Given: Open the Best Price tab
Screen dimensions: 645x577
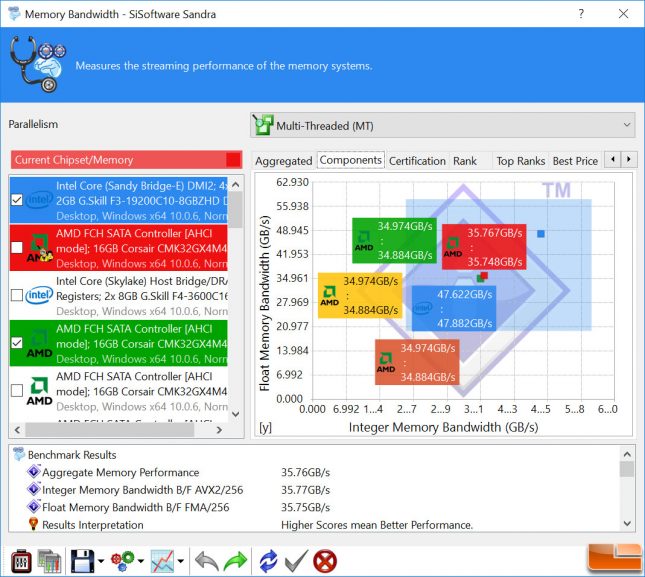Looking at the screenshot, I should 575,161.
